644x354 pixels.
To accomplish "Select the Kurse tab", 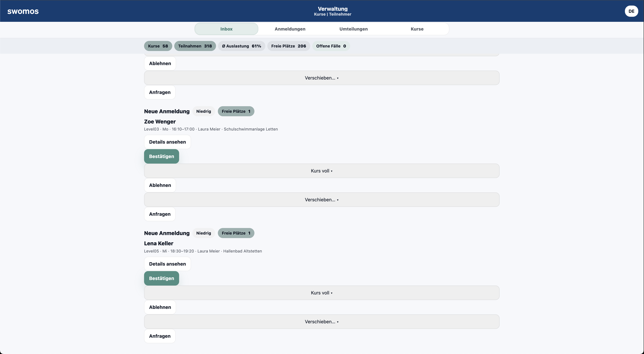I will tap(417, 29).
